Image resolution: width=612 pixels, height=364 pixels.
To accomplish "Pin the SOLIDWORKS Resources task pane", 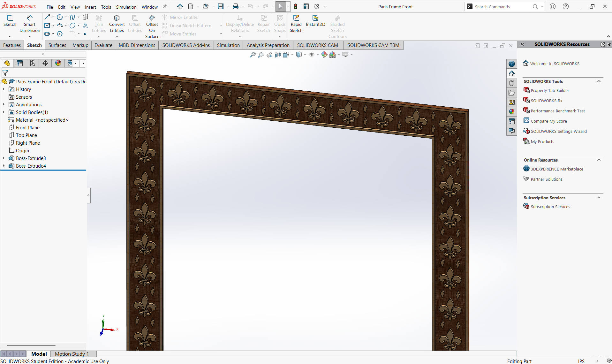I will (609, 44).
